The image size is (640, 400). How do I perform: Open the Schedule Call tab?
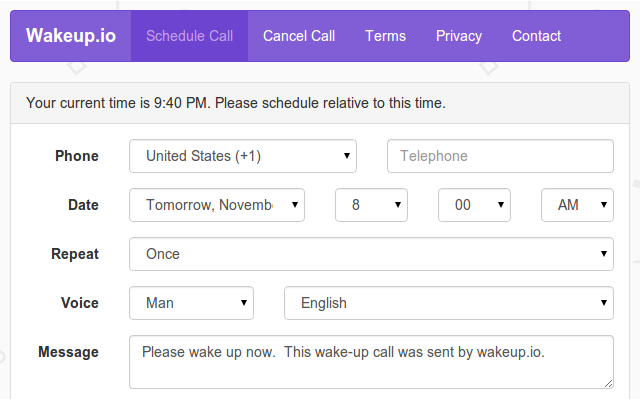click(x=189, y=36)
